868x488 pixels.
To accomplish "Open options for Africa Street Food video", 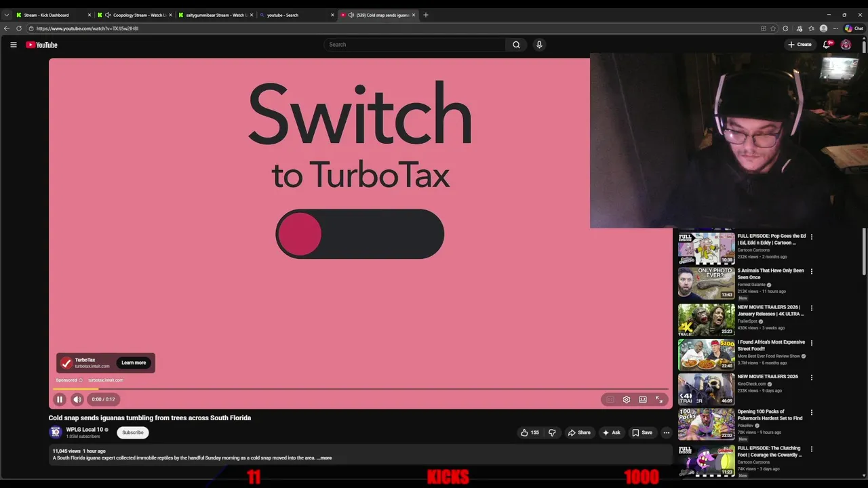I will [812, 343].
